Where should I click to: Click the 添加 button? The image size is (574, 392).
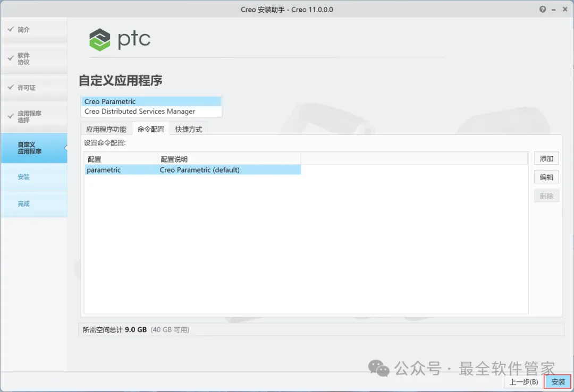pyautogui.click(x=546, y=158)
